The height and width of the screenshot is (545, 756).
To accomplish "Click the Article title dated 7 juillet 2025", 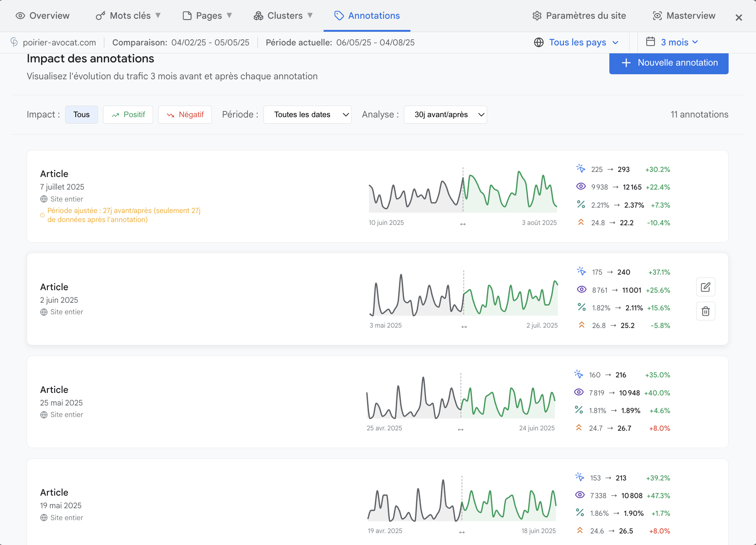I will tap(54, 174).
